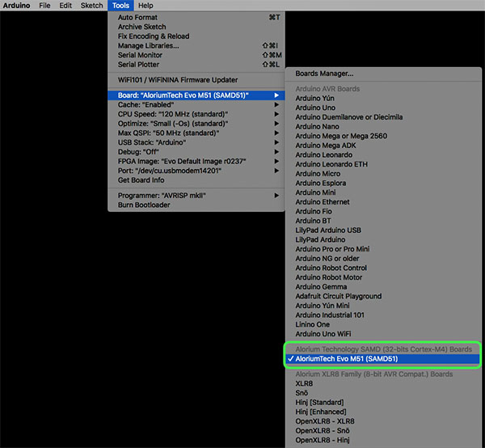Choose Arduino Gemma
This screenshot has height=448, width=485.
pyautogui.click(x=383, y=287)
